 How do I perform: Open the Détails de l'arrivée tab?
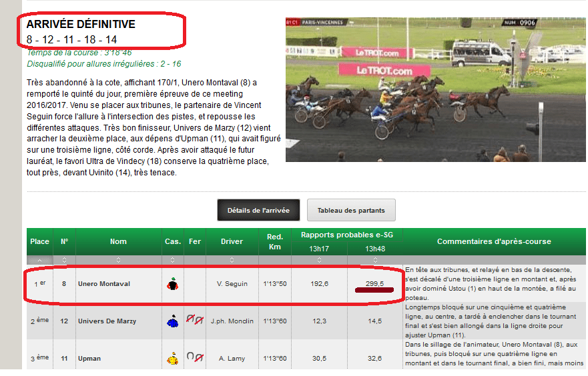click(258, 210)
